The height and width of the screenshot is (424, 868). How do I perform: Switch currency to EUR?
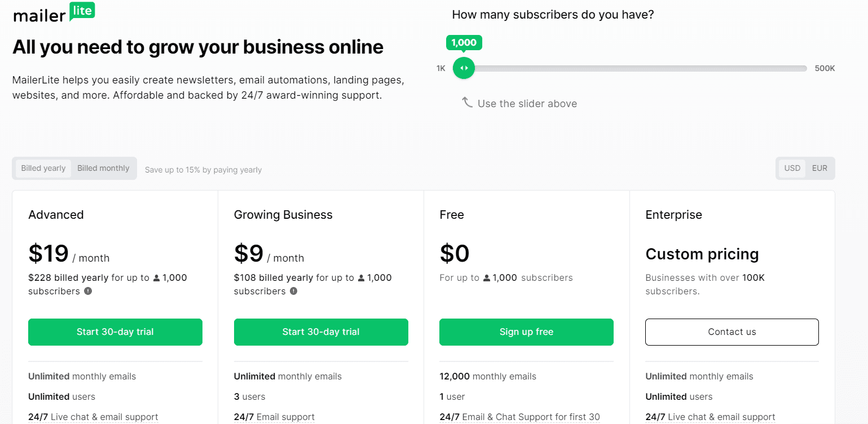tap(819, 168)
